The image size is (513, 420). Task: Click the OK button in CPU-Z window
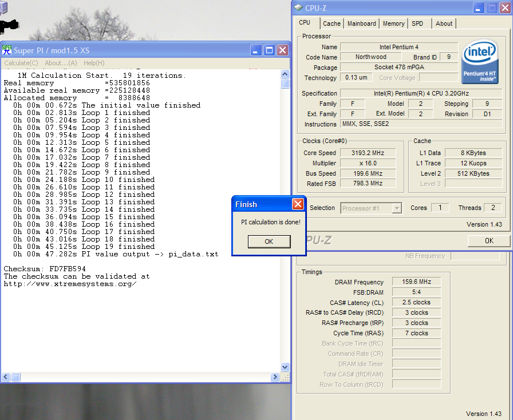pos(489,241)
